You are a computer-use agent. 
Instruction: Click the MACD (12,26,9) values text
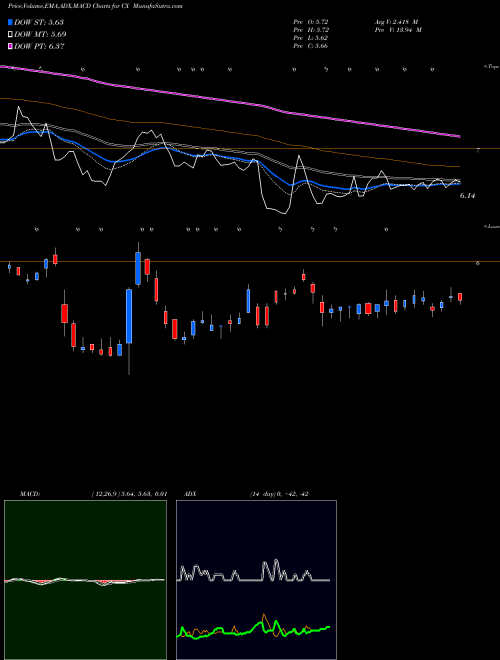pyautogui.click(x=129, y=494)
